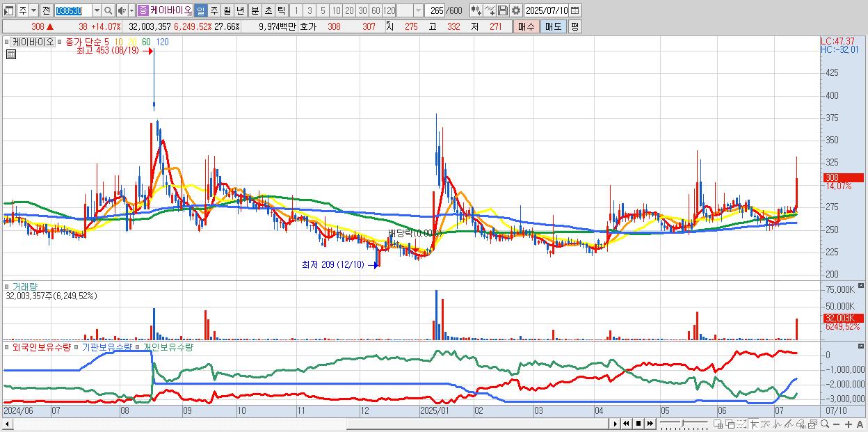Toggle the square marker beside 케이바이오 label
The width and height of the screenshot is (868, 432).
click(x=8, y=42)
